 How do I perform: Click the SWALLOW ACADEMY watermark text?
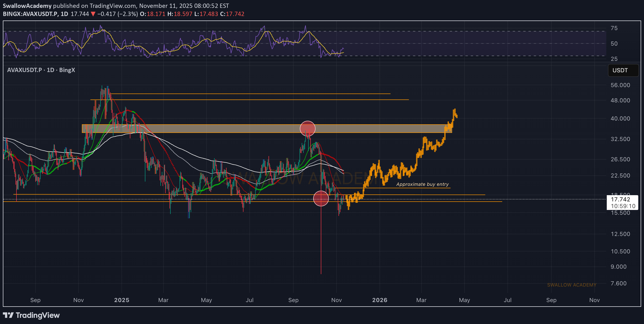point(571,285)
